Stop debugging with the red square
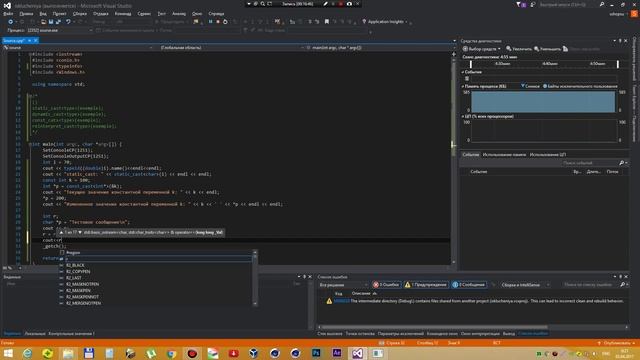Viewport: 640px width, 360px height. point(218,22)
